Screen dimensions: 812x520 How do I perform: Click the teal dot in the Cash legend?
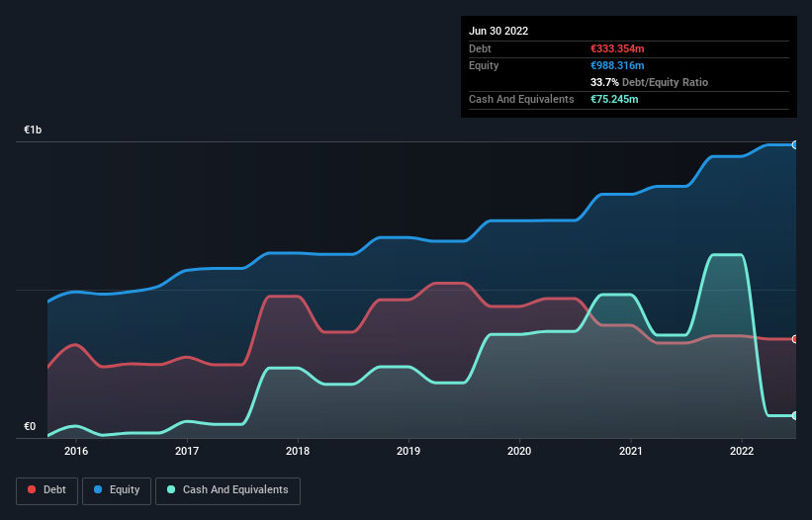[171, 489]
